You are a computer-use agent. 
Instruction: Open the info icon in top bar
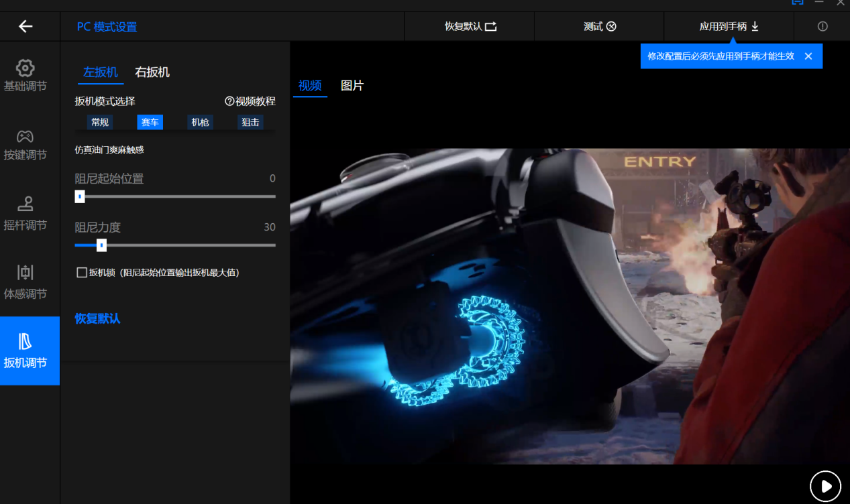(822, 27)
